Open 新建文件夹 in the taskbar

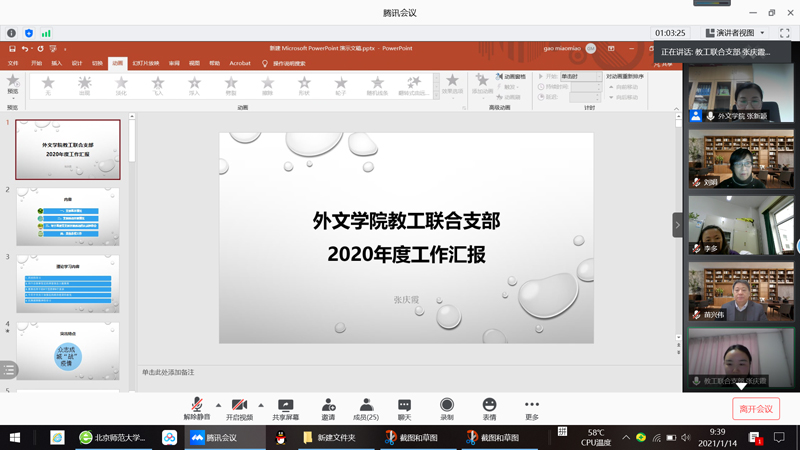(329, 438)
